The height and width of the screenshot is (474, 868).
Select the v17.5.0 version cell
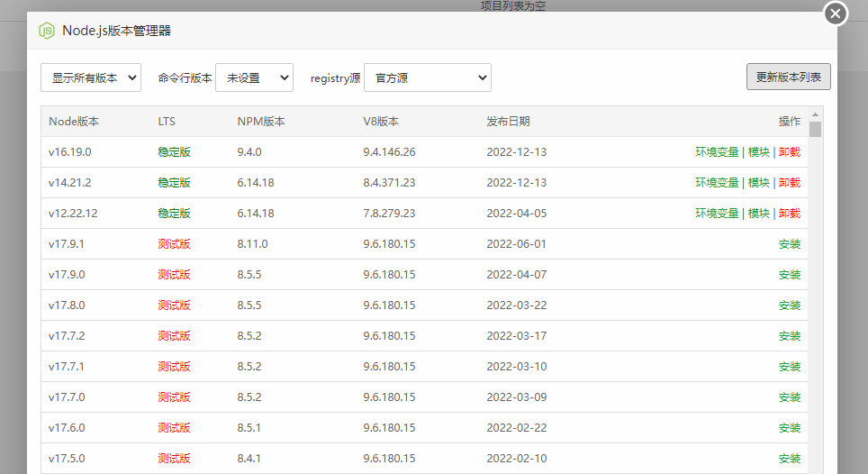click(x=67, y=458)
